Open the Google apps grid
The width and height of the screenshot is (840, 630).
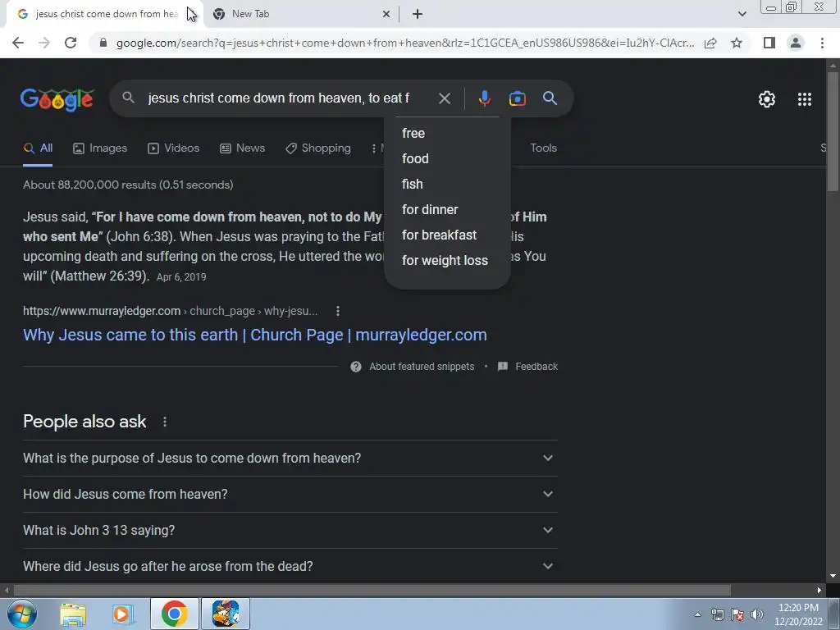point(804,99)
